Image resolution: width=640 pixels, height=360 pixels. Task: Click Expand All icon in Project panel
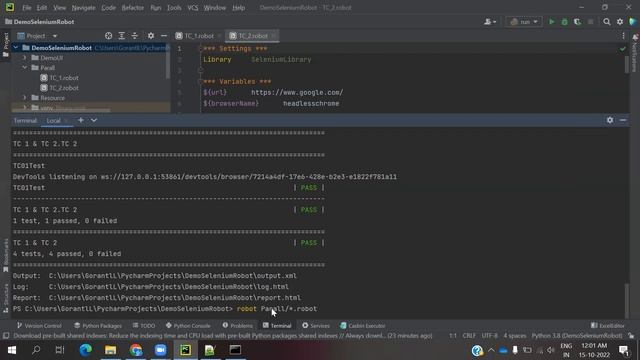122,36
